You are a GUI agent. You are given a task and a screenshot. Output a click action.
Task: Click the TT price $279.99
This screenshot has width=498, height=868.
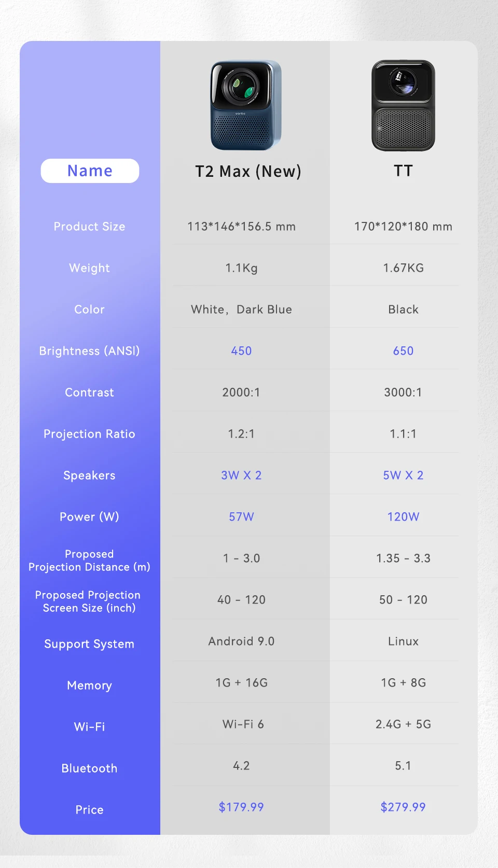coord(403,807)
